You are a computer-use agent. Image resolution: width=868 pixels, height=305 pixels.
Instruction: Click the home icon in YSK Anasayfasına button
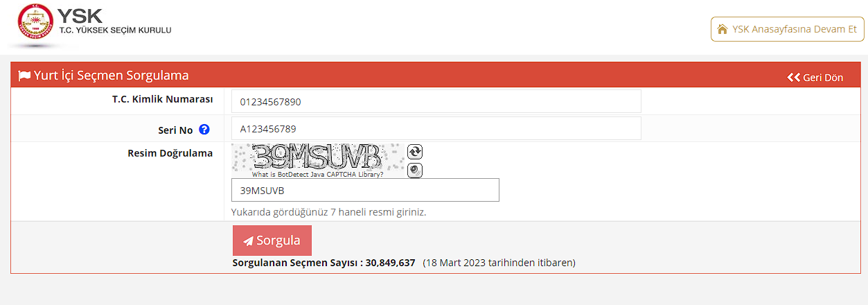pos(723,29)
